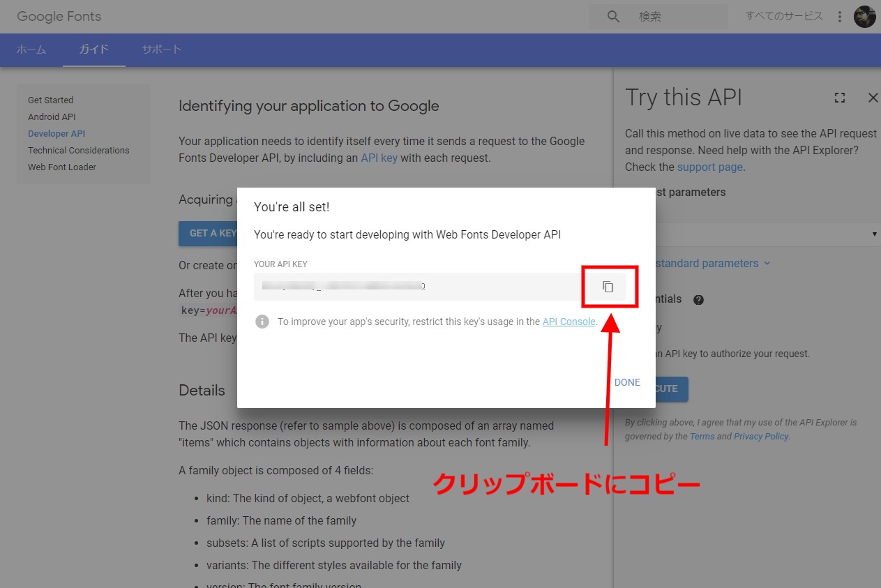881x588 pixels.
Task: Click DONE in the dialog
Action: pyautogui.click(x=627, y=382)
